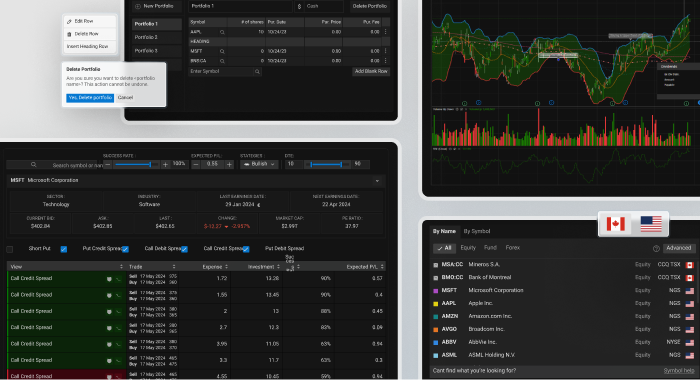This screenshot has height=380, width=700.
Task: Click the help question mark beside Advanced
Action: pyautogui.click(x=656, y=248)
